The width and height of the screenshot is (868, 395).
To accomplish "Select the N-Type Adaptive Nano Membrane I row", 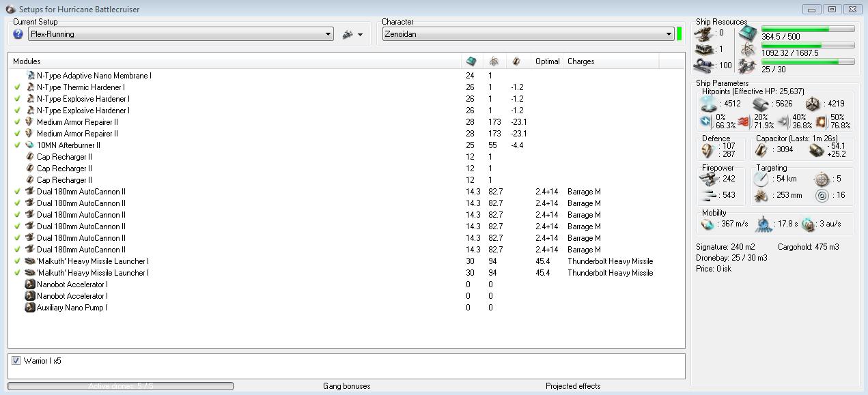I will [x=346, y=76].
